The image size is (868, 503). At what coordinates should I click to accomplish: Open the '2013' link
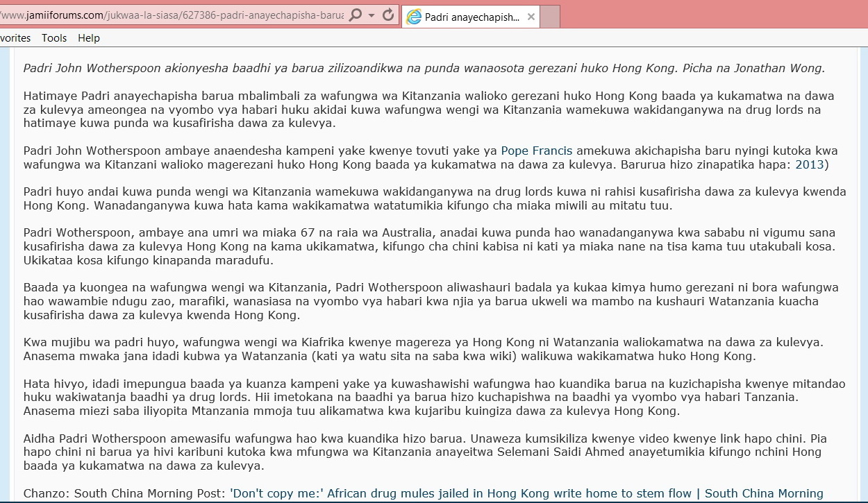pos(809,164)
